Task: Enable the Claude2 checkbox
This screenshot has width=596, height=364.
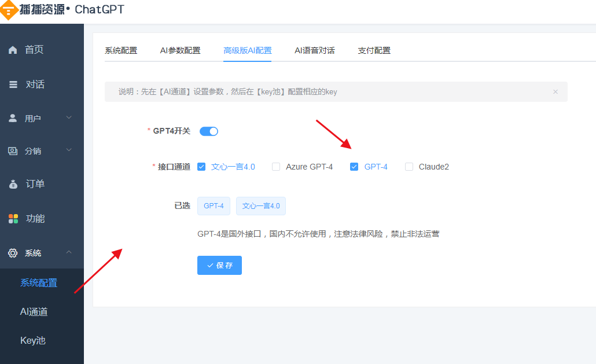Action: [x=409, y=167]
